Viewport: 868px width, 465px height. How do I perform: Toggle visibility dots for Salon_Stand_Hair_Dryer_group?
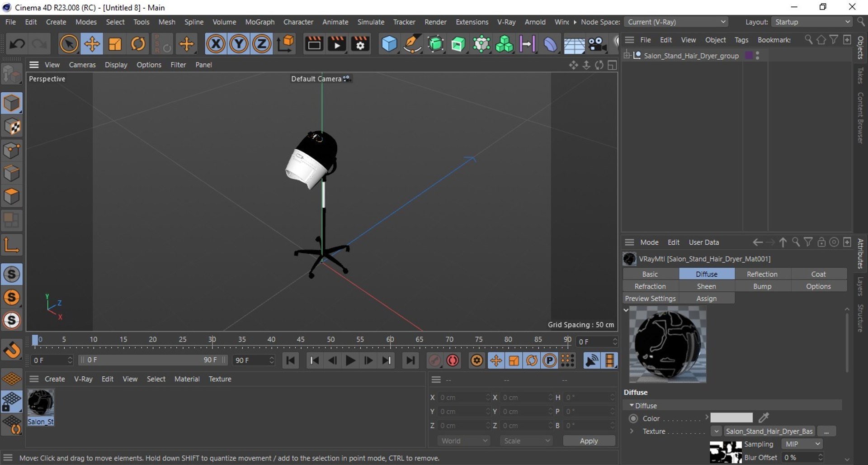(757, 56)
